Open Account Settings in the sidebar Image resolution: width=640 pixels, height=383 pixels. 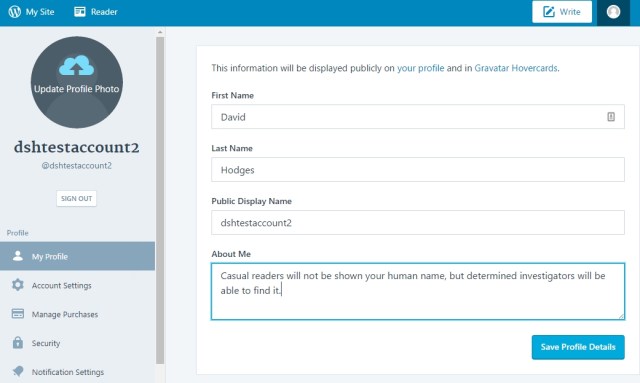78,285
